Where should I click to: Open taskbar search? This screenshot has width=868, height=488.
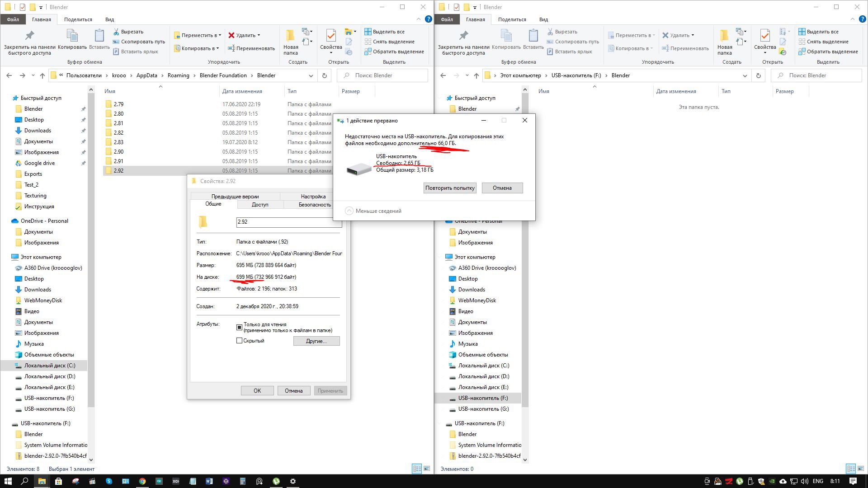[25, 481]
